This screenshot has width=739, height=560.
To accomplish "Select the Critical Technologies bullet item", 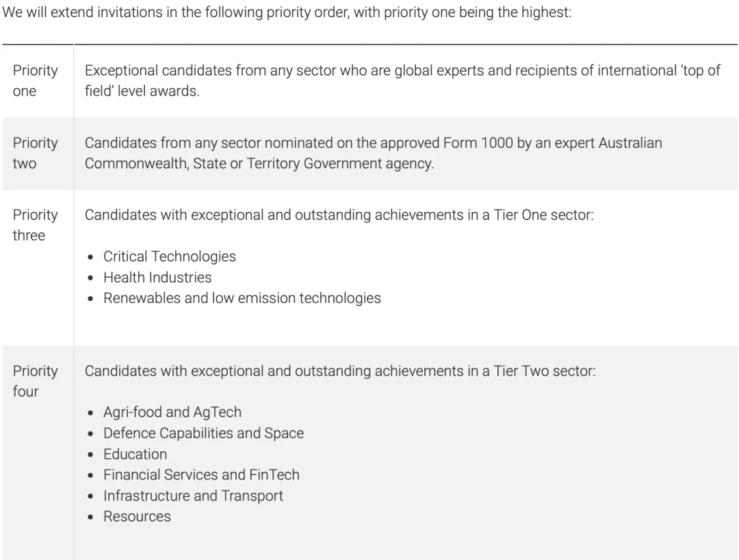I will (170, 256).
